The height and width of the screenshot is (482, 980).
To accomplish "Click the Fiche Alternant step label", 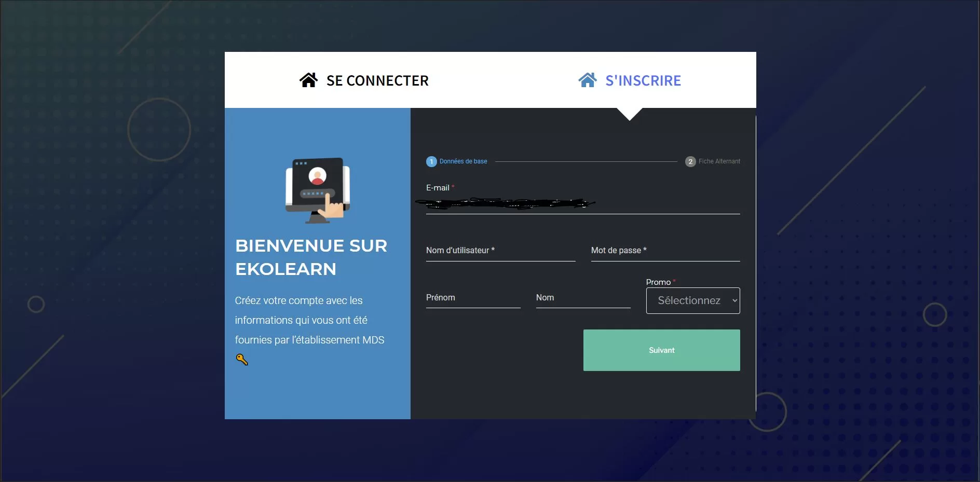I will [719, 161].
